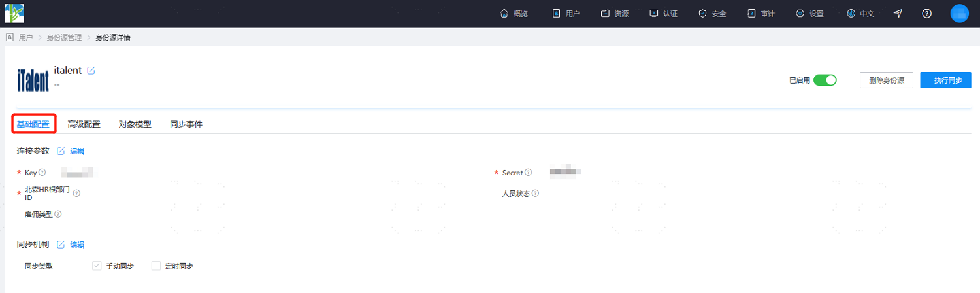980x293 pixels.
Task: Open the 安全 security menu
Action: (x=712, y=14)
